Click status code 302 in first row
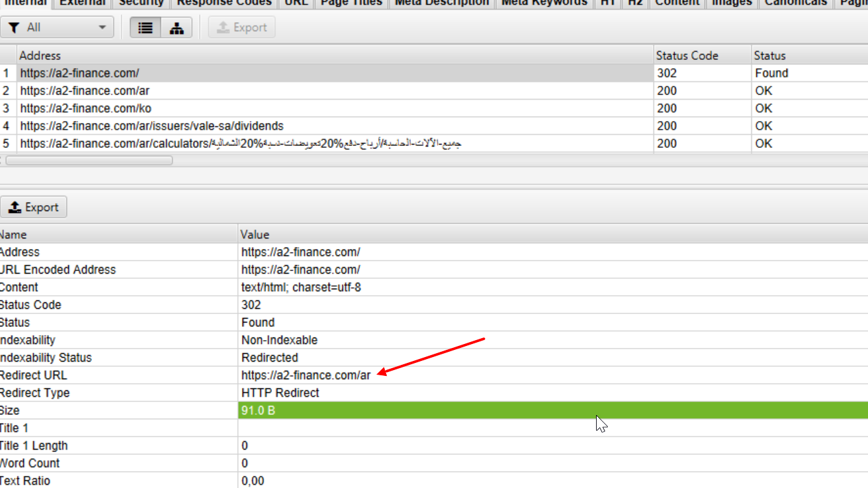This screenshot has height=488, width=868. pyautogui.click(x=667, y=73)
